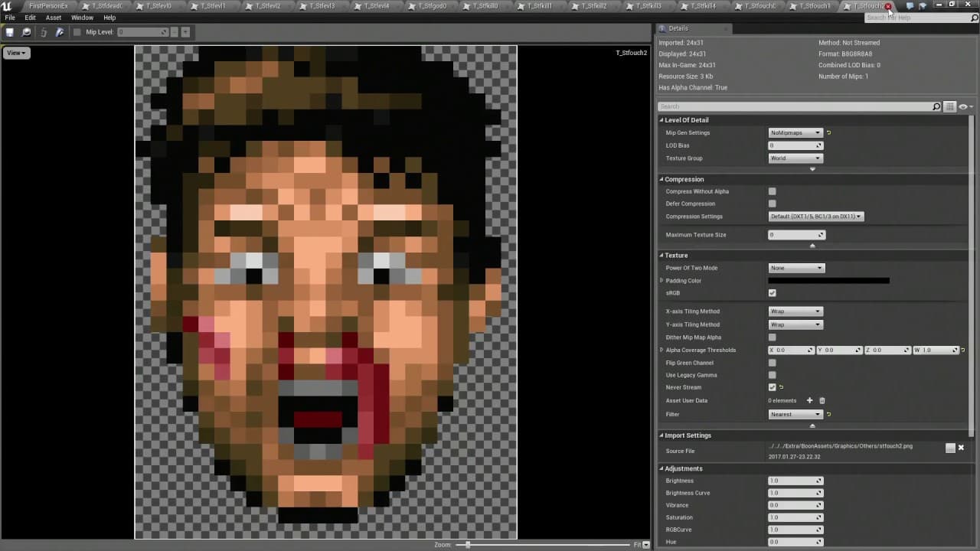980x551 pixels.
Task: Add an Asset User Data element
Action: tap(809, 400)
